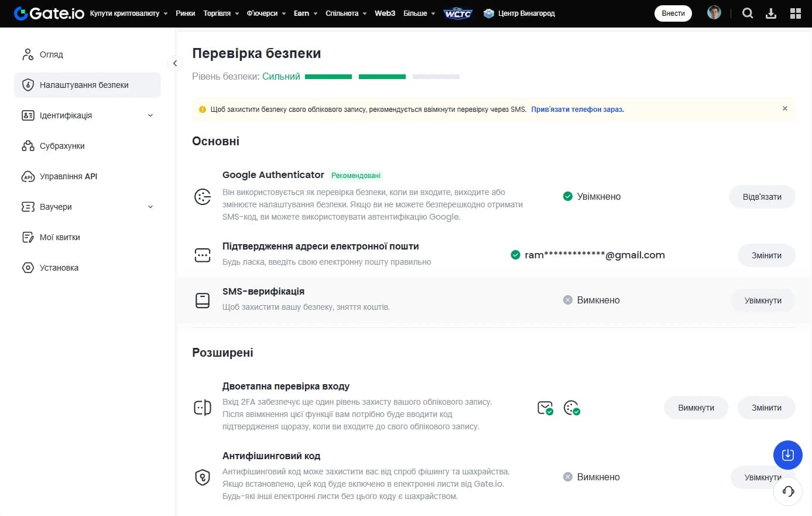
Task: Click the Gate.io logo
Action: [x=49, y=13]
